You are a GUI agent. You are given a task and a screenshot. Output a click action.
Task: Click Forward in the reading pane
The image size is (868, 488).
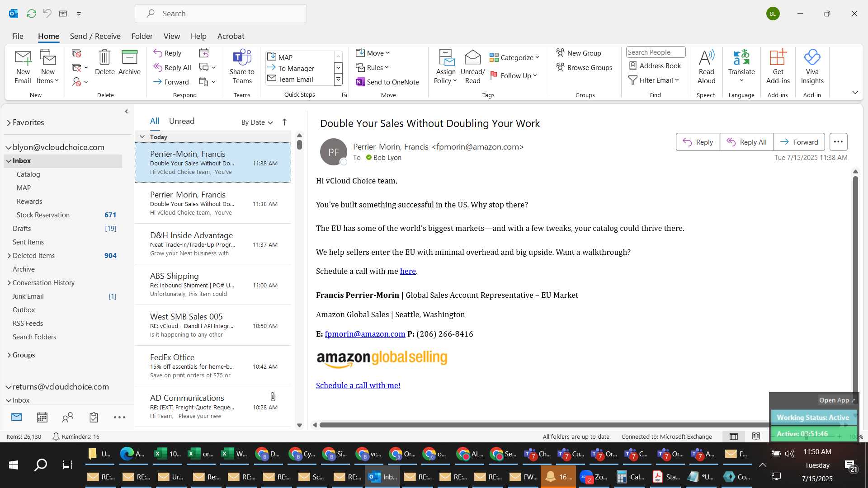click(799, 142)
